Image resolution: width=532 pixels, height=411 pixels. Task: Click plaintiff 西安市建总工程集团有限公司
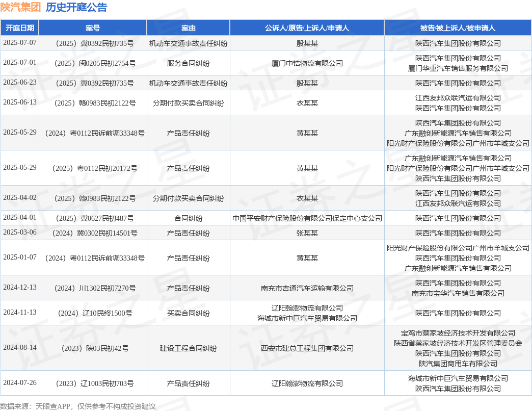click(x=307, y=349)
